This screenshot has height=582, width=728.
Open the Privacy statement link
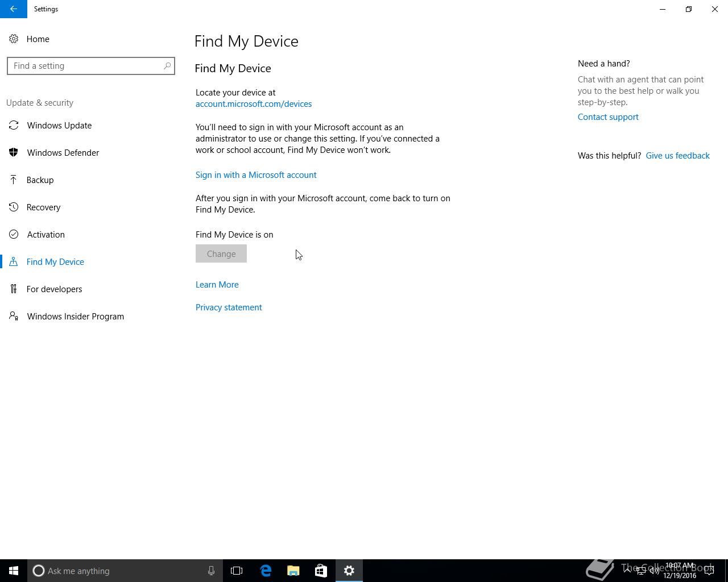229,307
